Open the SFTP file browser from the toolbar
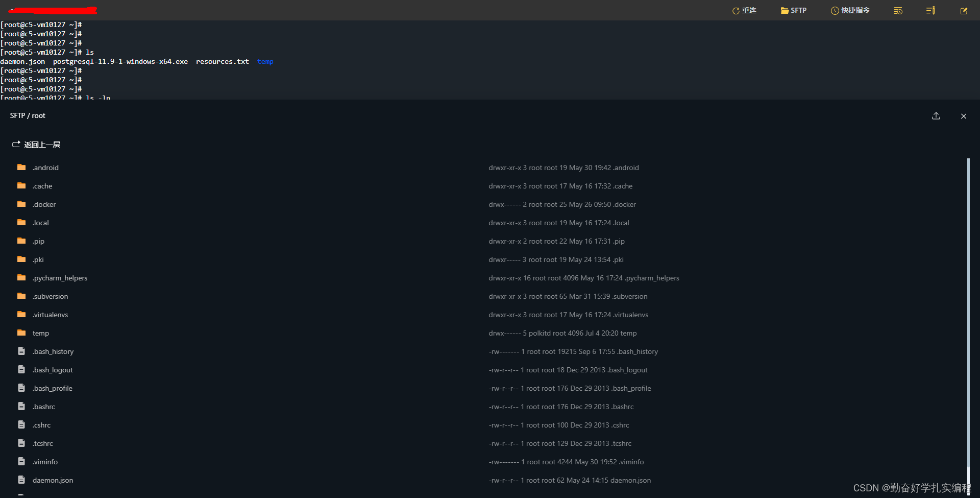The image size is (980, 498). 793,10
